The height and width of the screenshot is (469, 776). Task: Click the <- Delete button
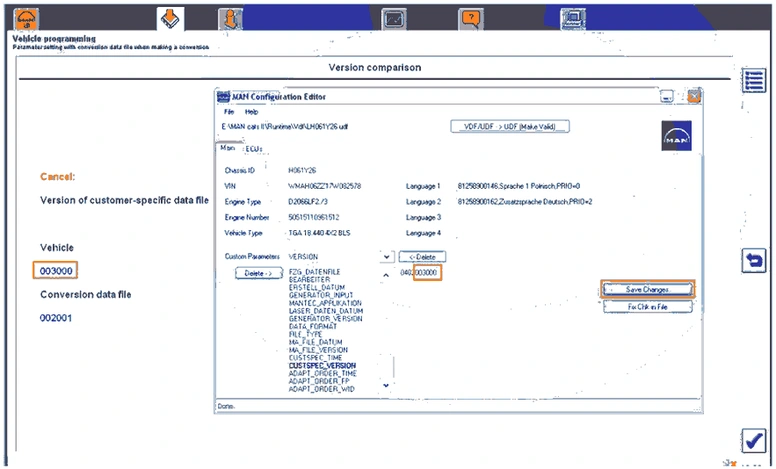coord(422,257)
